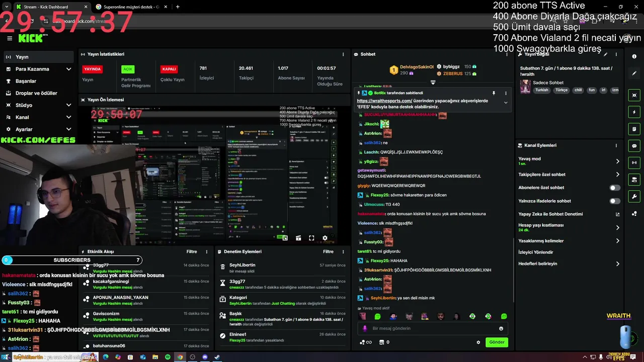Open pinned message three-dot options
The height and width of the screenshot is (362, 644).
506,93
